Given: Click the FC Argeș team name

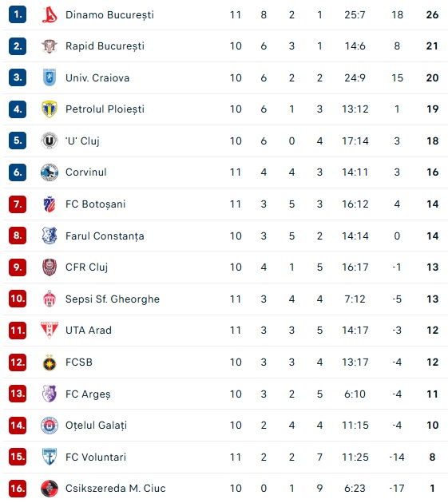Looking at the screenshot, I should (x=88, y=394).
